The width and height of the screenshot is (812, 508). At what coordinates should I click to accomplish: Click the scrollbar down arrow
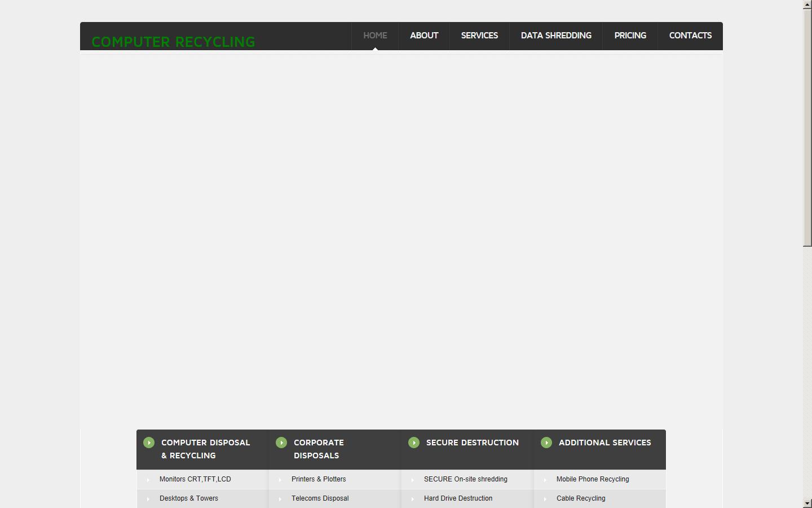click(807, 503)
